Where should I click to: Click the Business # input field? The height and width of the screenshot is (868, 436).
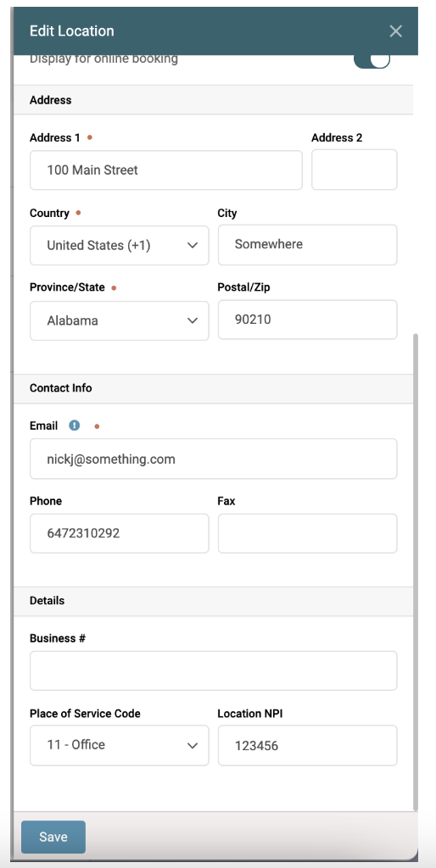coord(213,671)
